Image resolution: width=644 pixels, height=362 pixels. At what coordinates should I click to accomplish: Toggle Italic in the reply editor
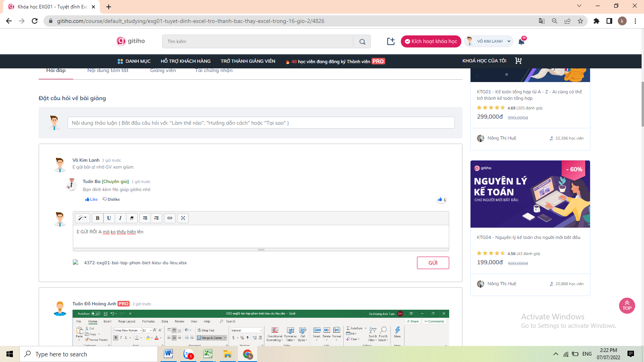[120, 218]
